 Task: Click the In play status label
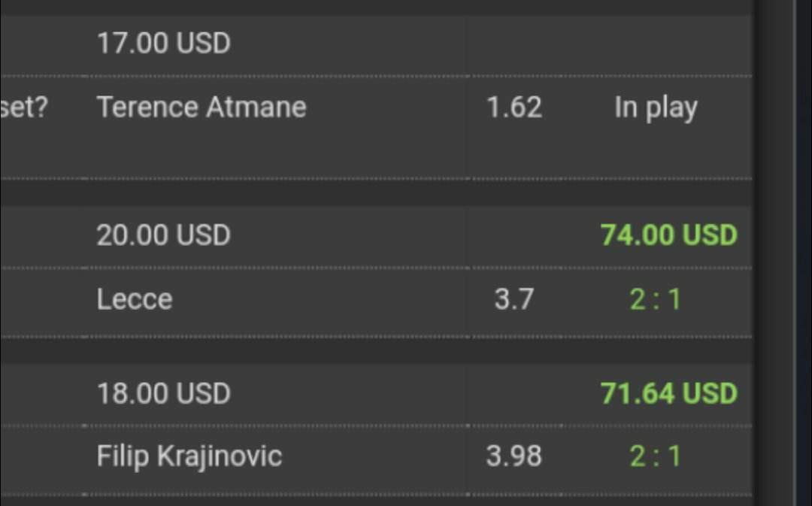[x=656, y=108]
